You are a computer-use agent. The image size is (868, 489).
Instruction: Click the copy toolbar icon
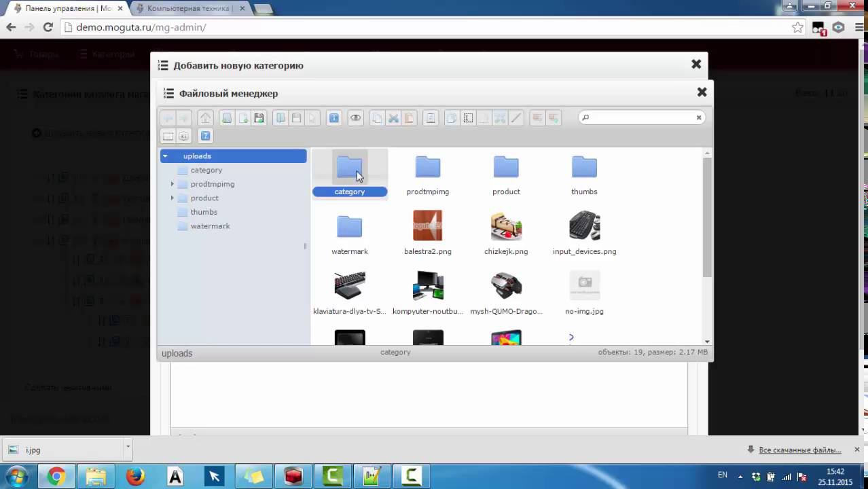pyautogui.click(x=377, y=118)
